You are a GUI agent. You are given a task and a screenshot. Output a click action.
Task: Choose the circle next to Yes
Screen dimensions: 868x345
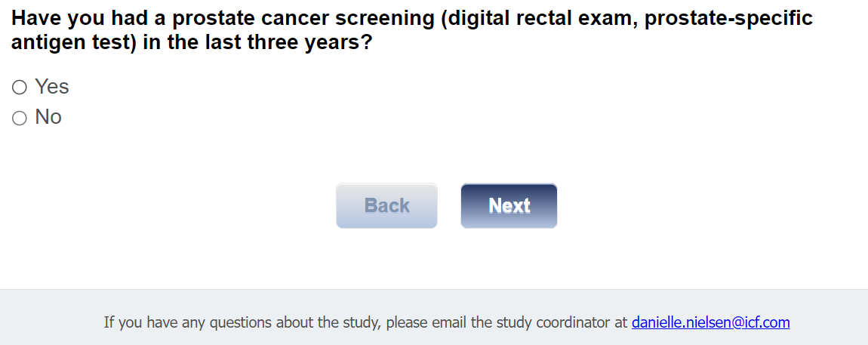click(x=20, y=88)
